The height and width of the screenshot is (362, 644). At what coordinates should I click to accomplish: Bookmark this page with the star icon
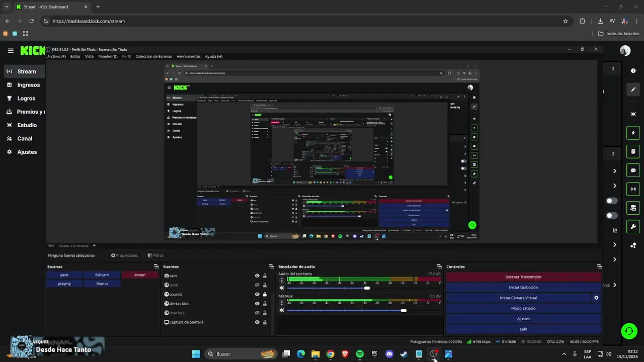tap(566, 21)
